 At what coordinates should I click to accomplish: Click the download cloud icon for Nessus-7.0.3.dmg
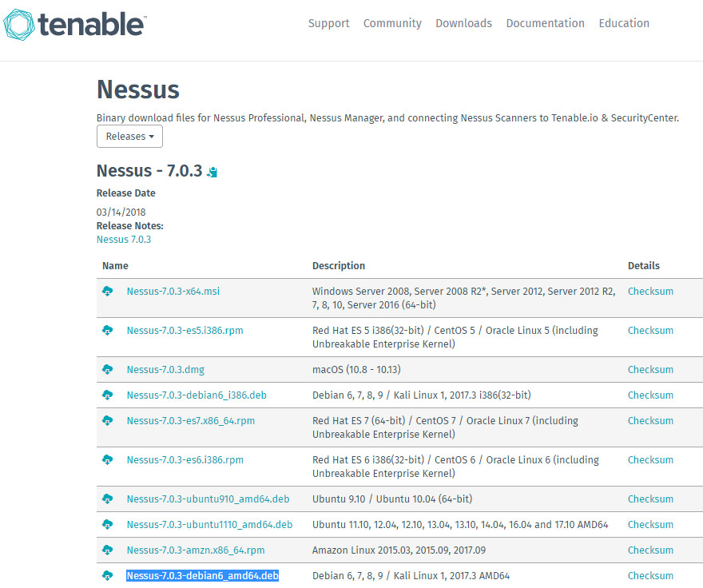(108, 370)
